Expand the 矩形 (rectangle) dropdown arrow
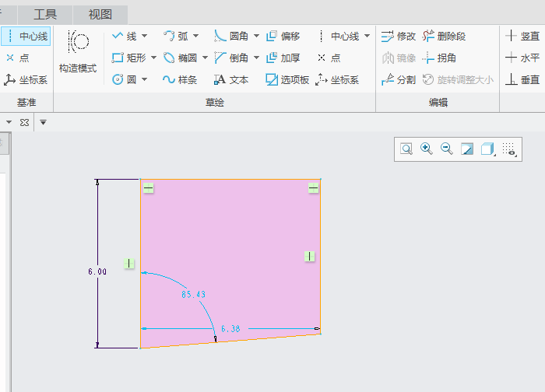The height and width of the screenshot is (392, 545). [x=153, y=58]
